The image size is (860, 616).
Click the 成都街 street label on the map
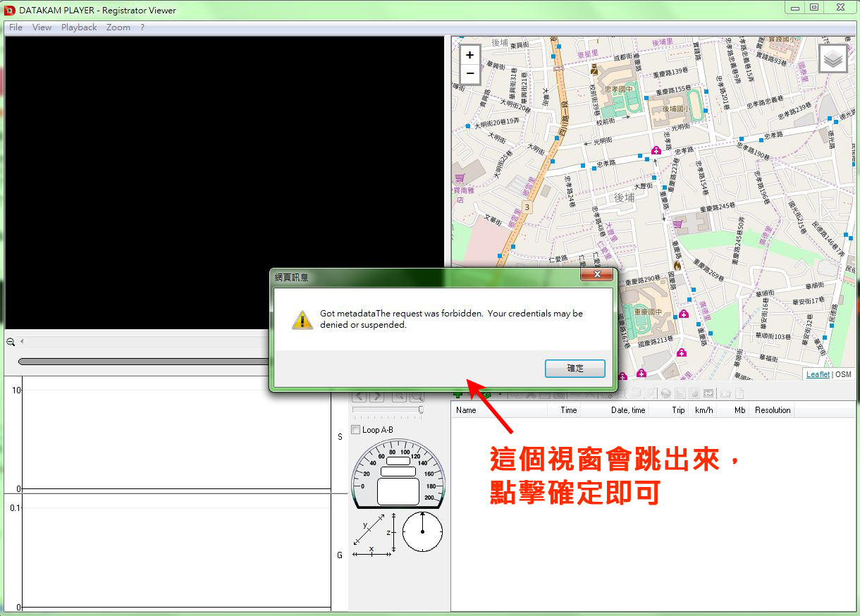pos(622,57)
